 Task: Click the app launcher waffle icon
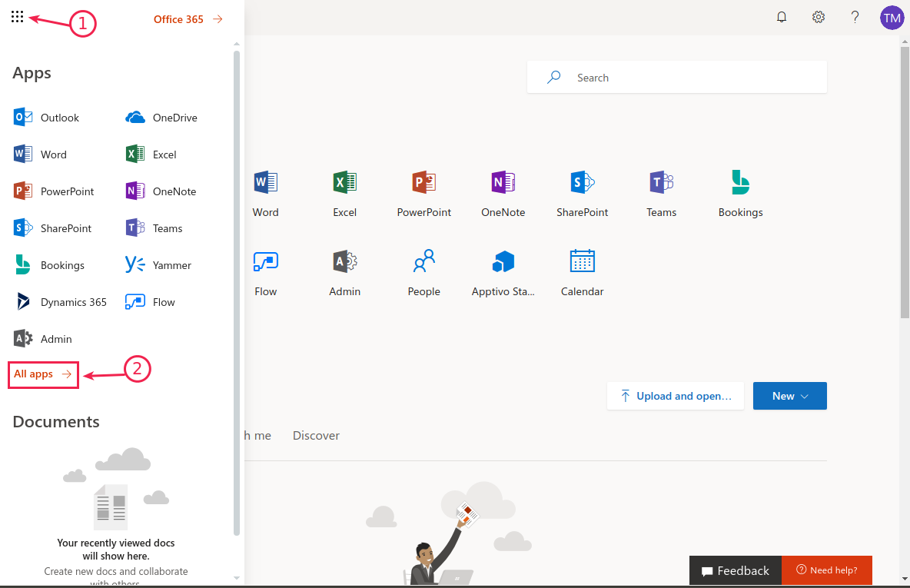click(x=18, y=17)
